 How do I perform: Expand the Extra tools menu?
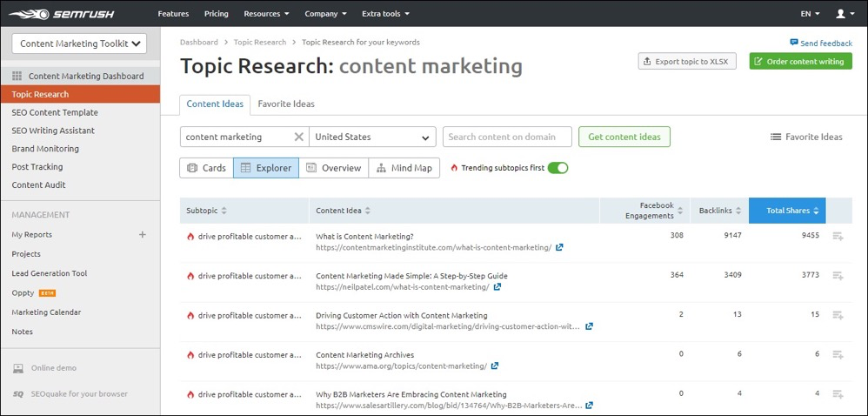tap(385, 13)
